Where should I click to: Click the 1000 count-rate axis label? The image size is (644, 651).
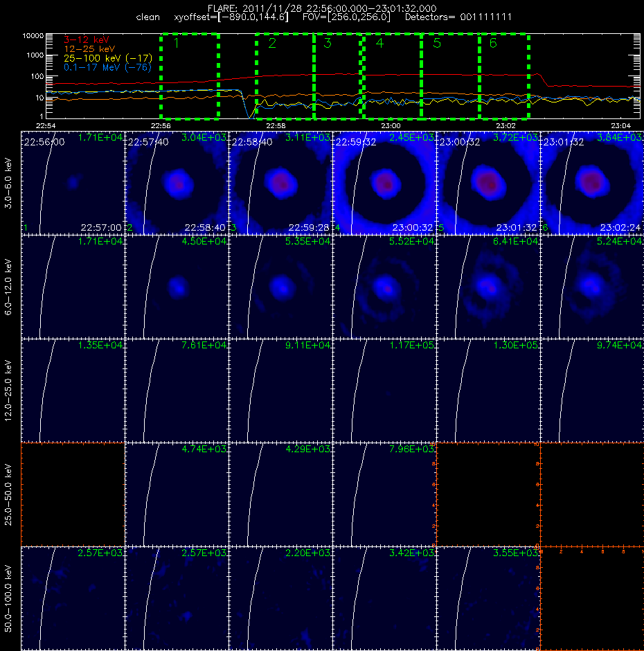[x=35, y=55]
